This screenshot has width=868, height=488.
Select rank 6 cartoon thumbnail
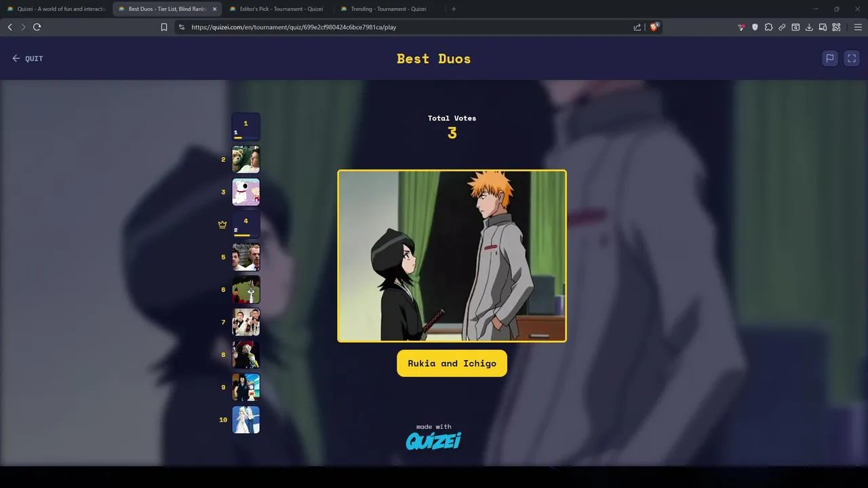246,289
